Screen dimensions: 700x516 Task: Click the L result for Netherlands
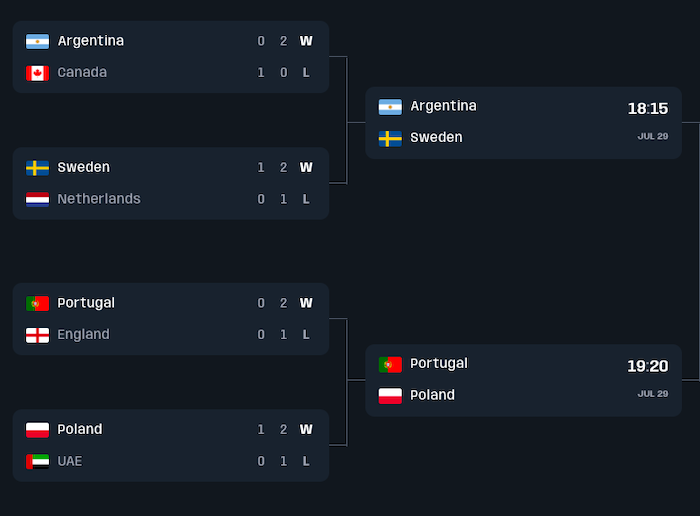pos(306,199)
